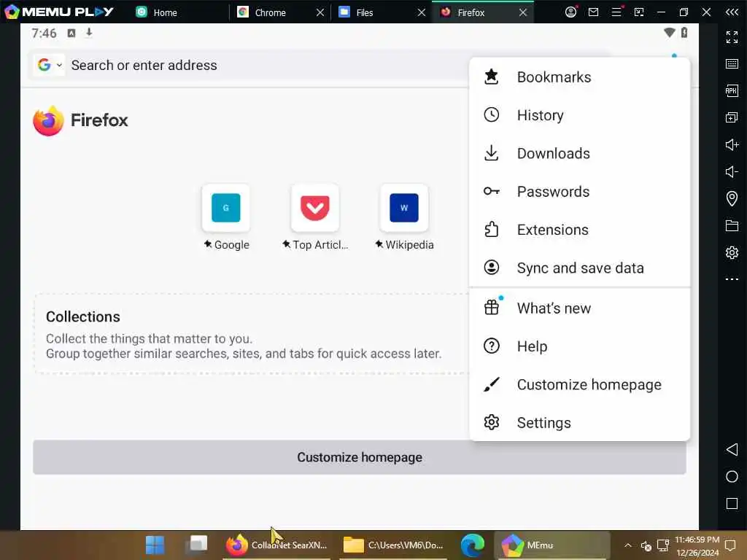
Task: Click the wide Customize homepage button
Action: point(360,457)
